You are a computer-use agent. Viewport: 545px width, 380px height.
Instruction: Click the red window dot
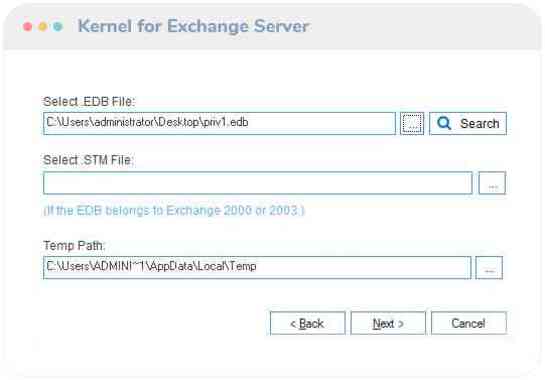27,26
